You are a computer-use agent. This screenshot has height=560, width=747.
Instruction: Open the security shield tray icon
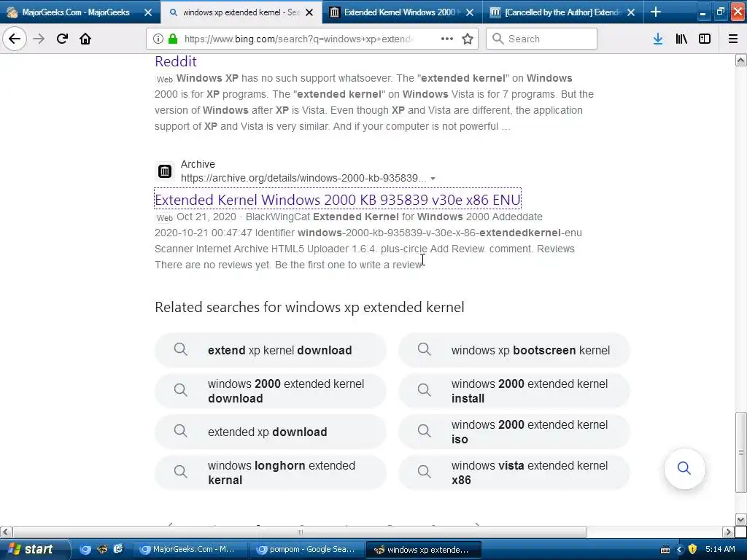(x=693, y=550)
